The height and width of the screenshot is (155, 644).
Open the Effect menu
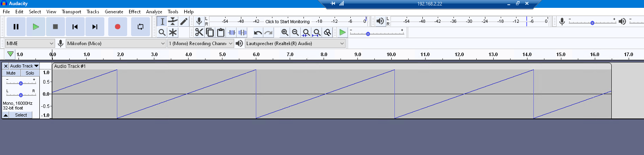[135, 12]
